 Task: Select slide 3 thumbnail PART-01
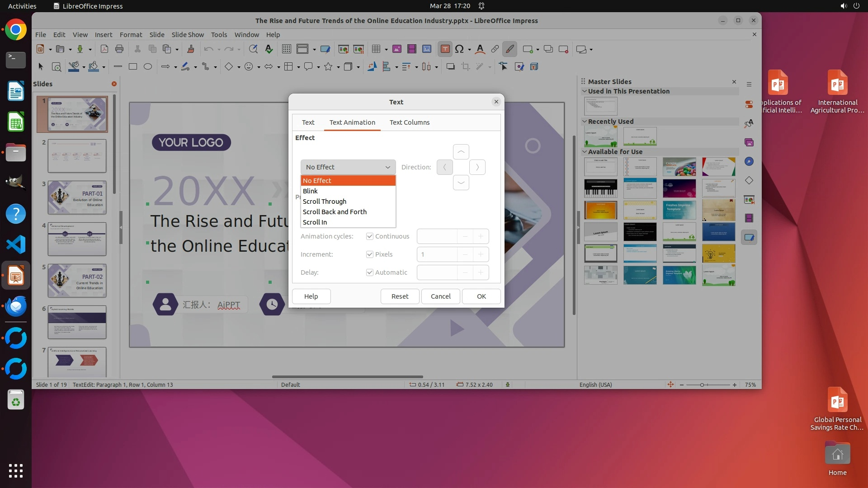(x=77, y=197)
